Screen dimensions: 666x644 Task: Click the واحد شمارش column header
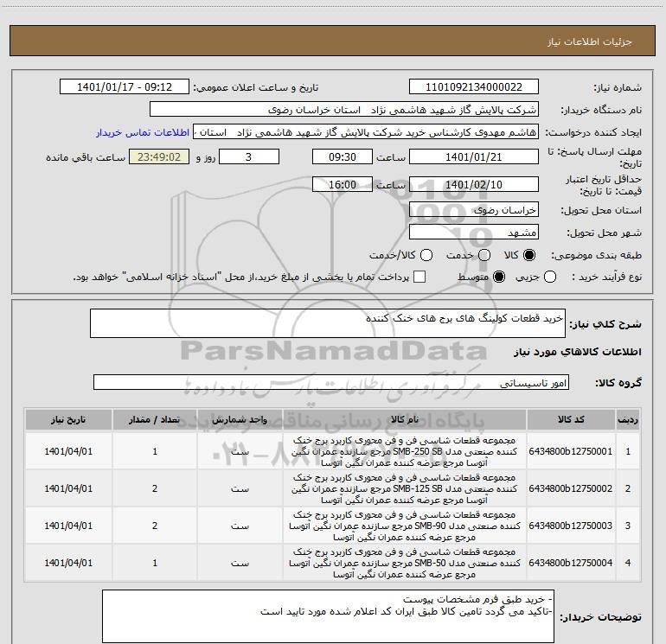pyautogui.click(x=240, y=420)
